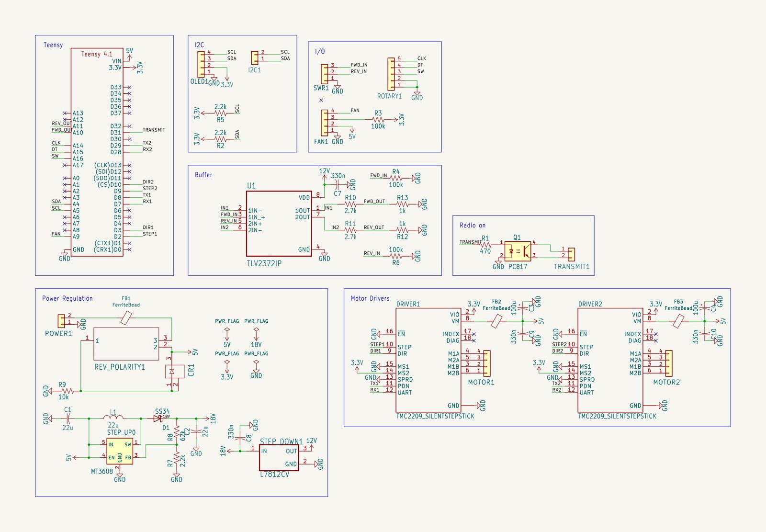Click the I/O section title
The image size is (766, 532).
coord(320,51)
